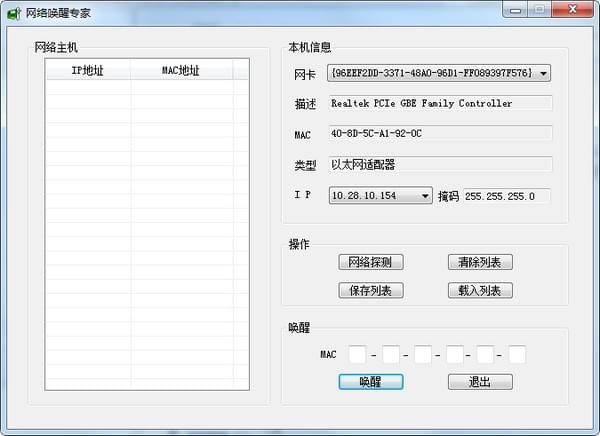600x436 pixels.
Task: Click the 唤醒 wake button
Action: (370, 382)
